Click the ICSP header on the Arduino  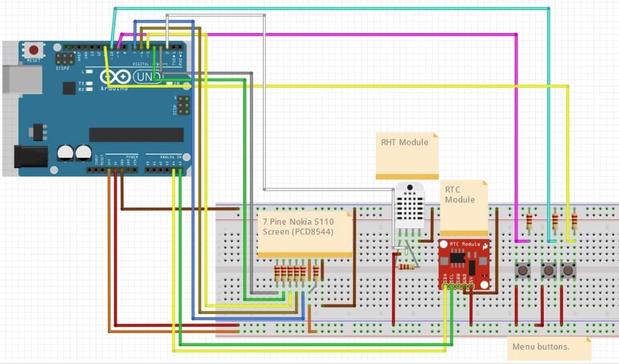click(182, 106)
